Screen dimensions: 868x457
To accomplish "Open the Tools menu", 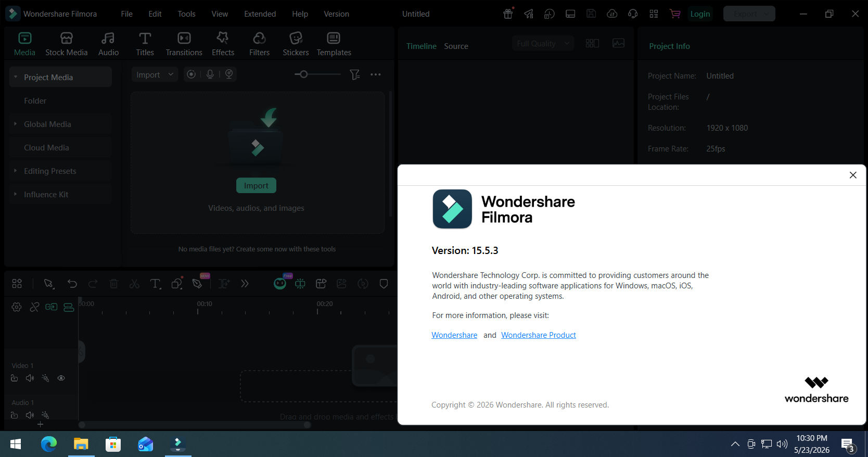I will tap(186, 14).
